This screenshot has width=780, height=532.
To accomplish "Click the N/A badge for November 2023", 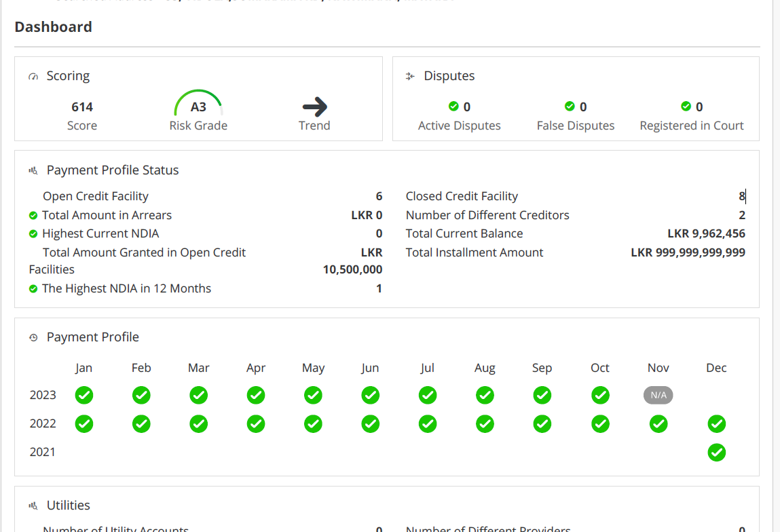I will click(x=658, y=396).
